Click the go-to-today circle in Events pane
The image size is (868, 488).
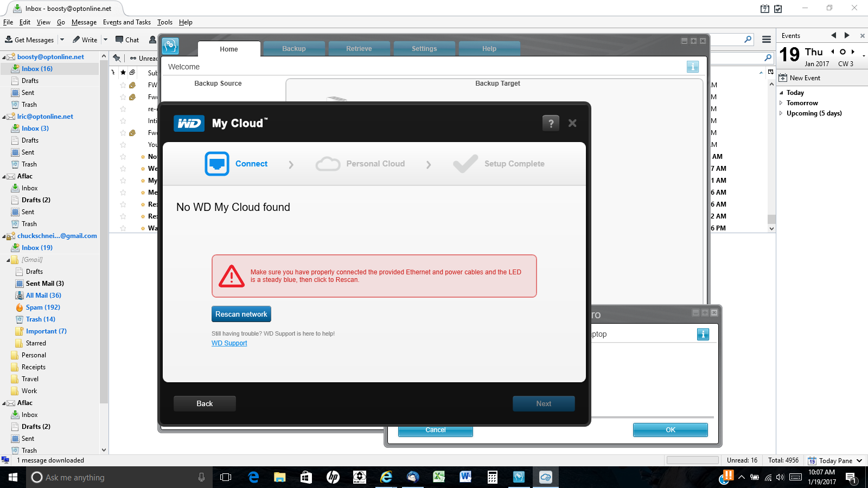(x=843, y=52)
